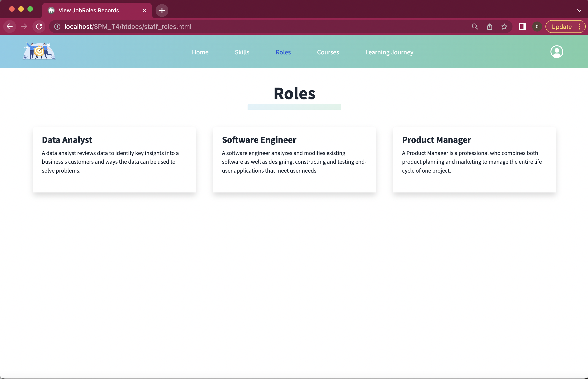Image resolution: width=588 pixels, height=379 pixels.
Task: Bookmark this page with the star icon
Action: click(x=504, y=27)
